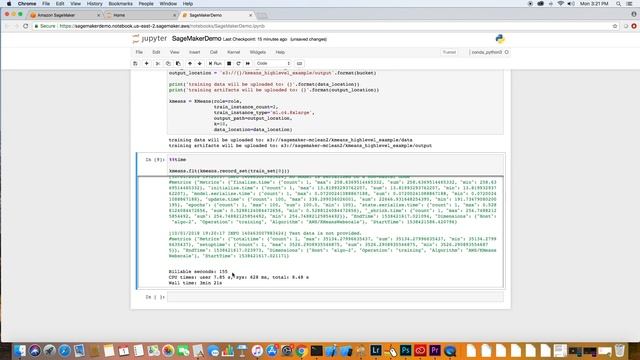
Task: Open the Insert menu
Action: pyautogui.click(x=195, y=52)
